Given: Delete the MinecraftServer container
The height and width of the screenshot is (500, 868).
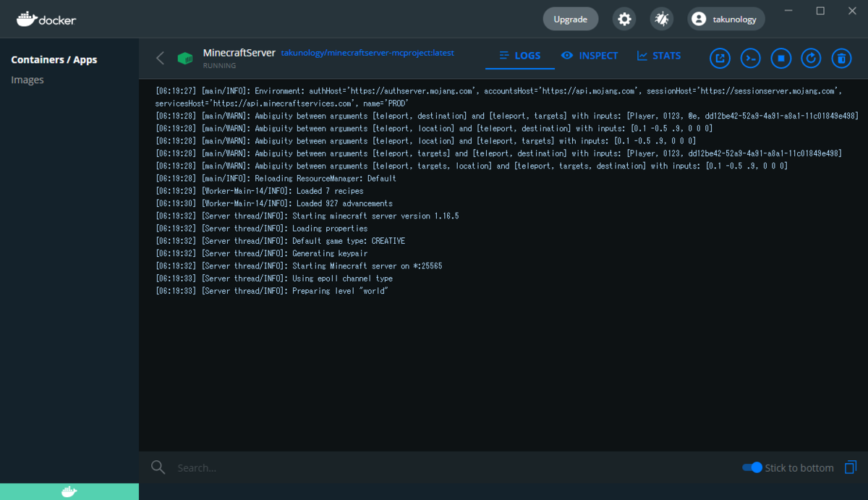Looking at the screenshot, I should pos(841,59).
